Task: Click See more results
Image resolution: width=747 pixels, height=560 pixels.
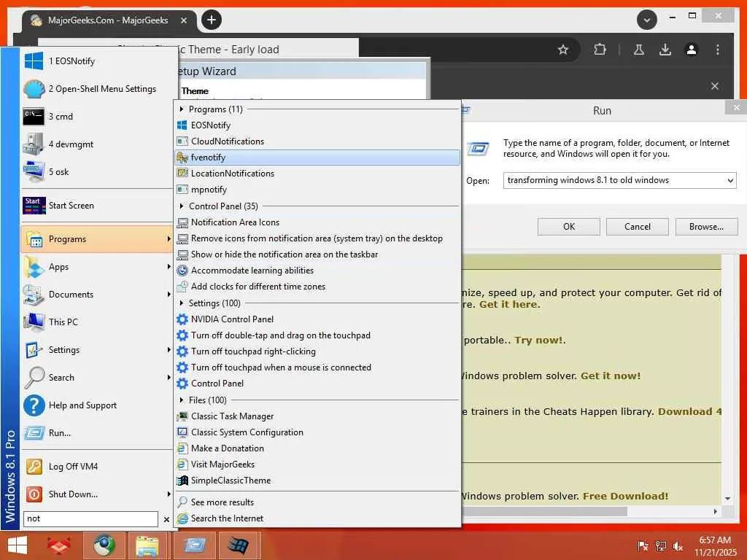Action: point(317,502)
